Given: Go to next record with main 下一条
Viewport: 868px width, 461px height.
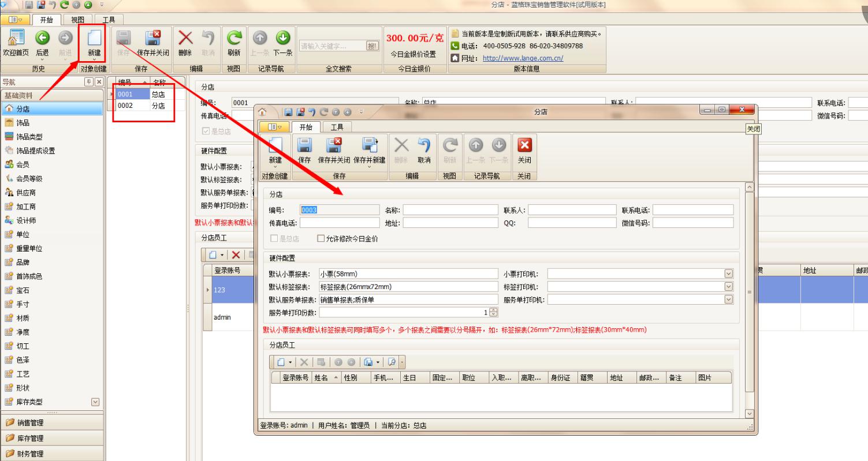Looking at the screenshot, I should click(282, 43).
